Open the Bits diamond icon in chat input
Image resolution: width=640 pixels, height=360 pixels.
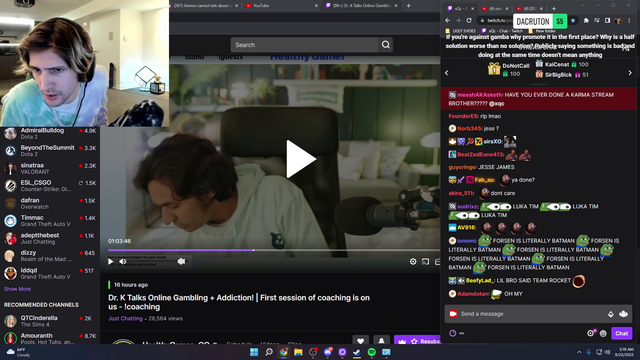click(611, 314)
